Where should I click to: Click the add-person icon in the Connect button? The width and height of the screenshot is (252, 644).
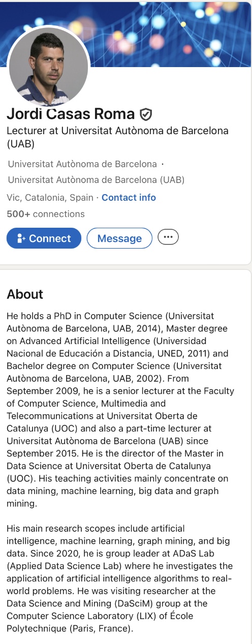coord(21,238)
